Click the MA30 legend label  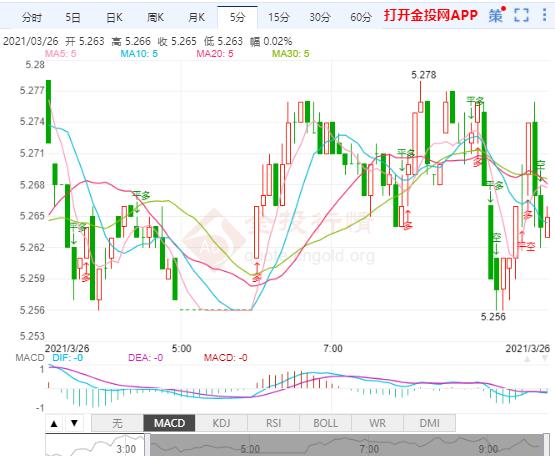point(290,54)
